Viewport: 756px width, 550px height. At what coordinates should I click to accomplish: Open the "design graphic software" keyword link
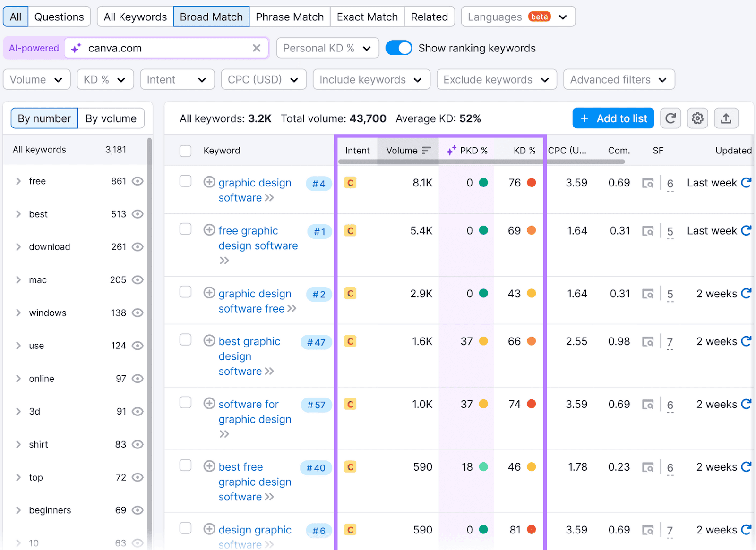point(254,530)
